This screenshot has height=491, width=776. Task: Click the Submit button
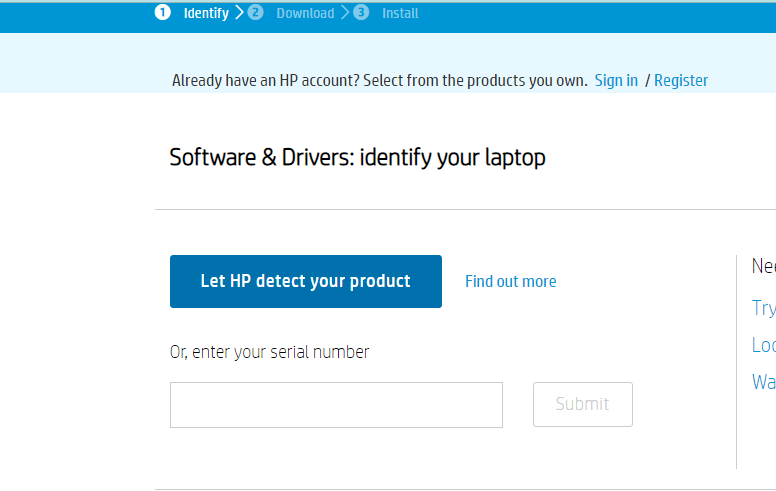pyautogui.click(x=583, y=404)
